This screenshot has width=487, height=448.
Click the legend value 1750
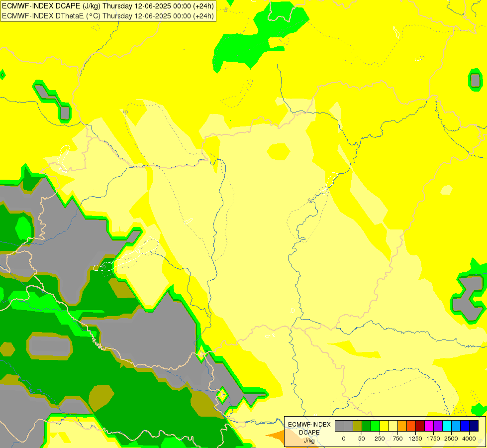[x=433, y=439]
